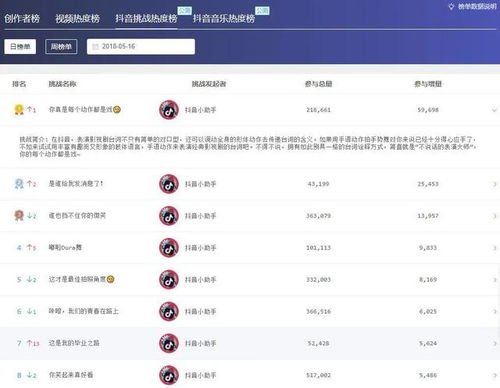Open challenge 这才是最佳拍照角度
The height and width of the screenshot is (388, 500).
tap(77, 279)
